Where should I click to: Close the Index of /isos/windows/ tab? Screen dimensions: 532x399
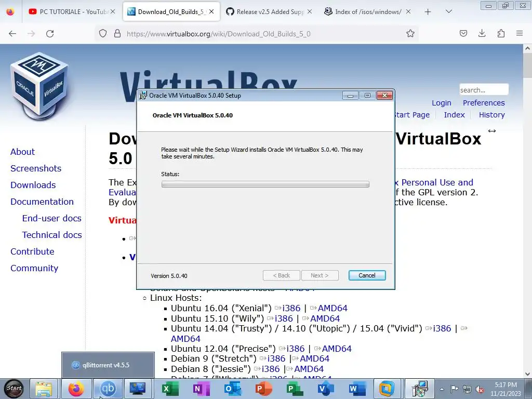pyautogui.click(x=408, y=11)
